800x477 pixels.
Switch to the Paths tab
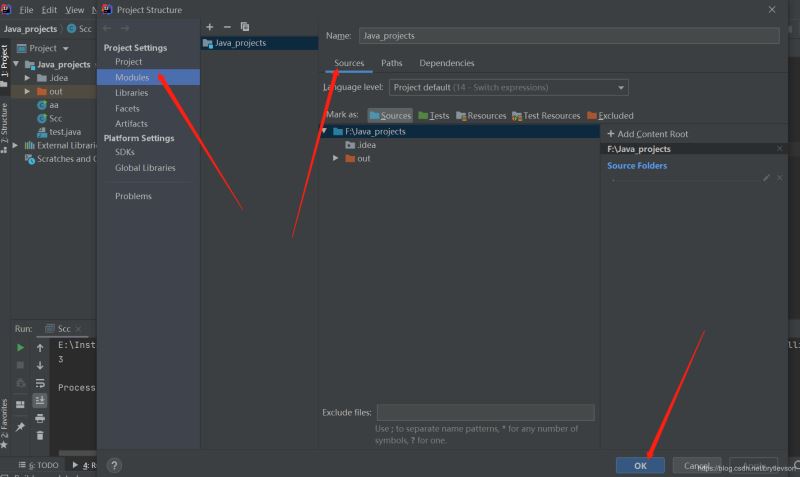pyautogui.click(x=391, y=63)
